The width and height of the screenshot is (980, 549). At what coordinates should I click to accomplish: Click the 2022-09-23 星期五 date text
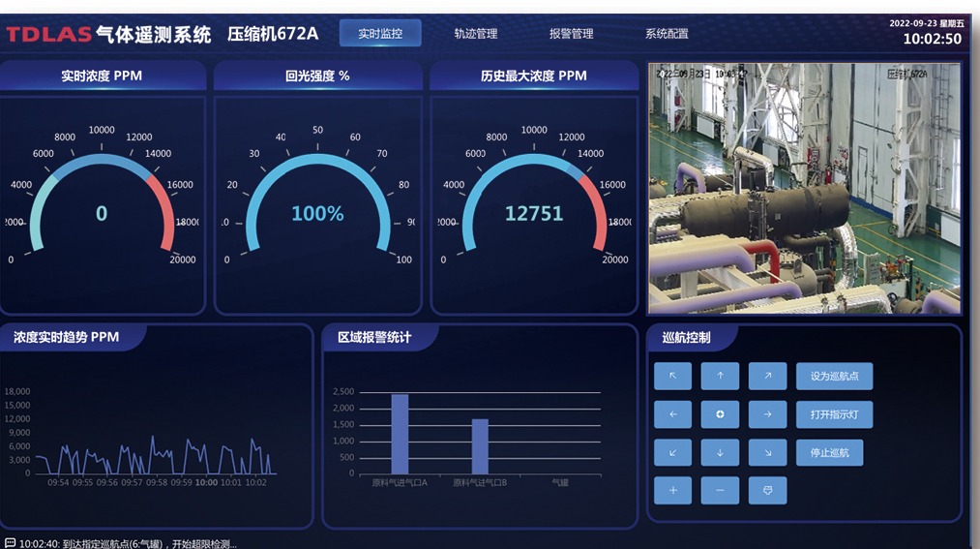click(x=927, y=23)
